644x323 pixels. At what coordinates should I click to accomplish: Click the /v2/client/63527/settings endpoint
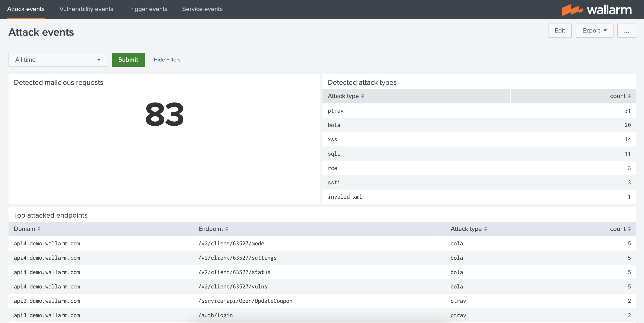pyautogui.click(x=237, y=258)
